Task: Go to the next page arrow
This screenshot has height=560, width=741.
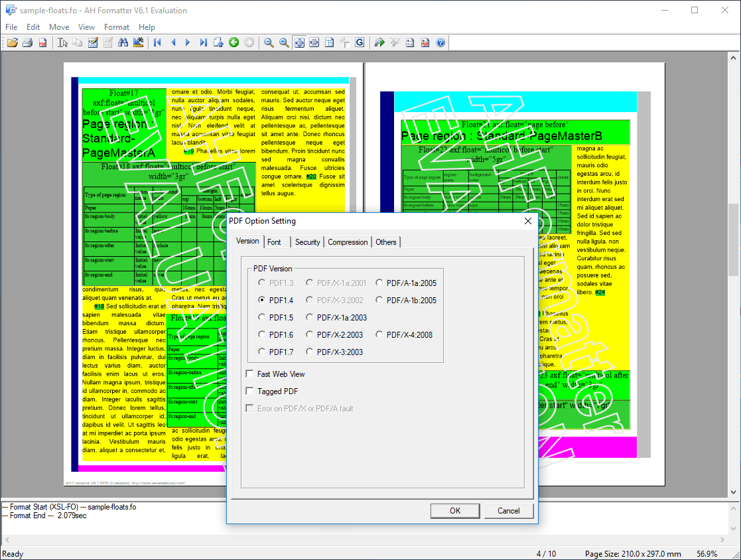Action: (x=188, y=42)
